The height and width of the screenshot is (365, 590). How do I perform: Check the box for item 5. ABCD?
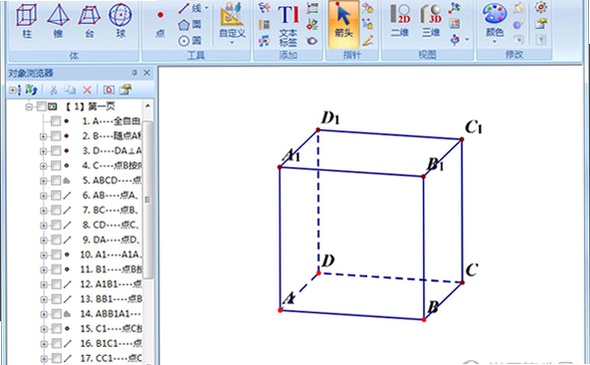tap(56, 181)
